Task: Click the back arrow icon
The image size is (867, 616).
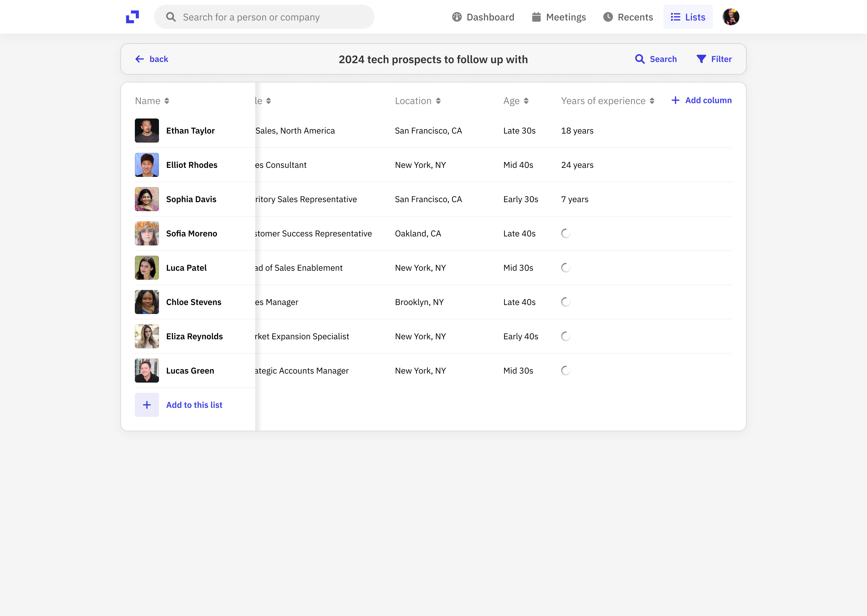Action: pyautogui.click(x=140, y=59)
